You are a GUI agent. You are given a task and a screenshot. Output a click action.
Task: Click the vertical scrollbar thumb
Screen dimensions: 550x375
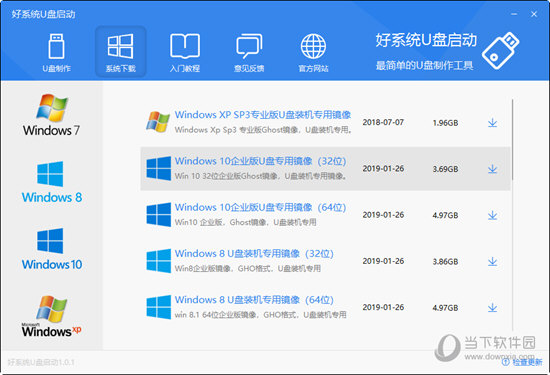(512, 140)
